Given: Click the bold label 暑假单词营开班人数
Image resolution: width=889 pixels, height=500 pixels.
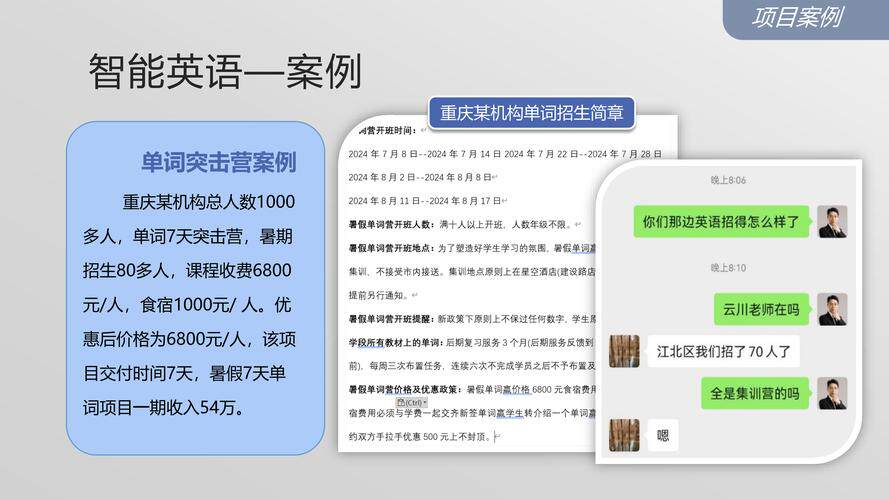Looking at the screenshot, I should click(391, 224).
